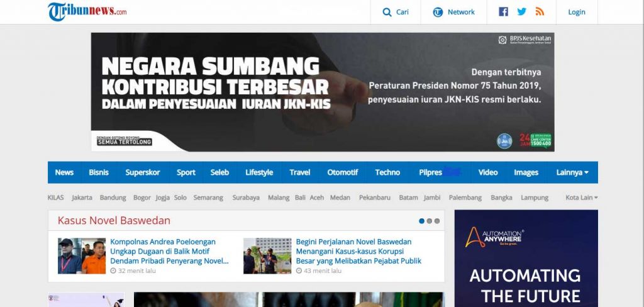Click the Tribunnews.com logo
Screen dimensions: 644x307
point(87,11)
